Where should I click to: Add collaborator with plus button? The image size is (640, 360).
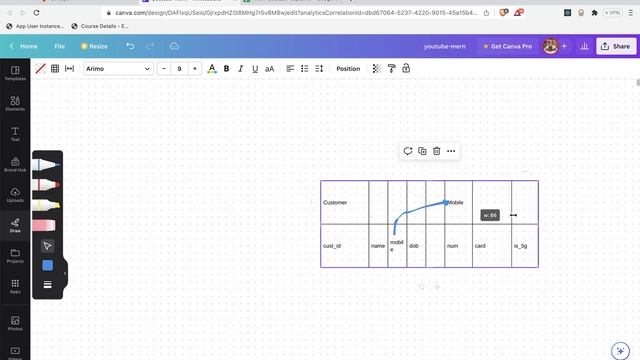pos(564,46)
